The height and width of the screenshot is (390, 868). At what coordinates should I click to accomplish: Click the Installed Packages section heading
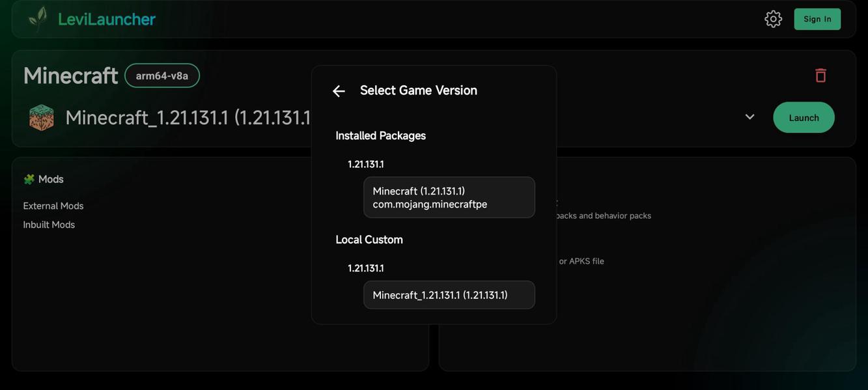pos(380,135)
